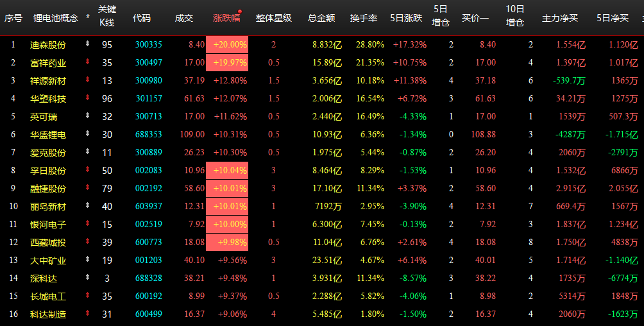Viewport: 644px width, 326px height.
Task: Click the 锂电池概念 column header
Action: tap(55, 18)
